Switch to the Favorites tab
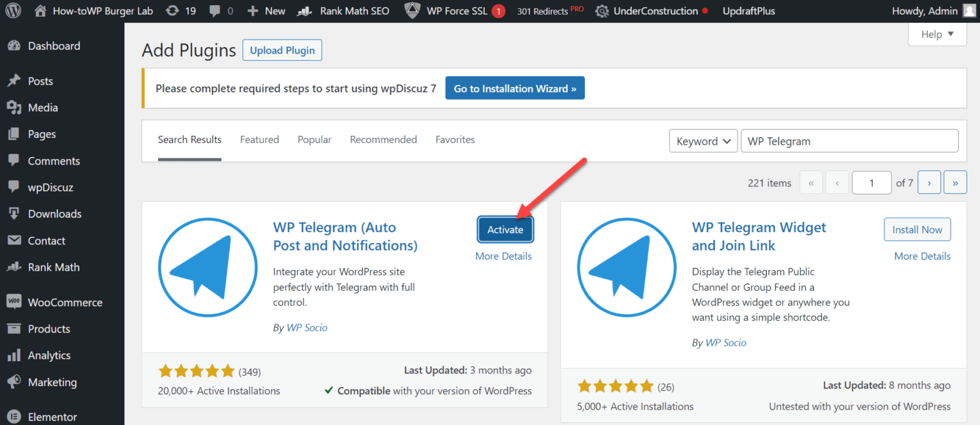This screenshot has height=425, width=980. click(x=455, y=140)
